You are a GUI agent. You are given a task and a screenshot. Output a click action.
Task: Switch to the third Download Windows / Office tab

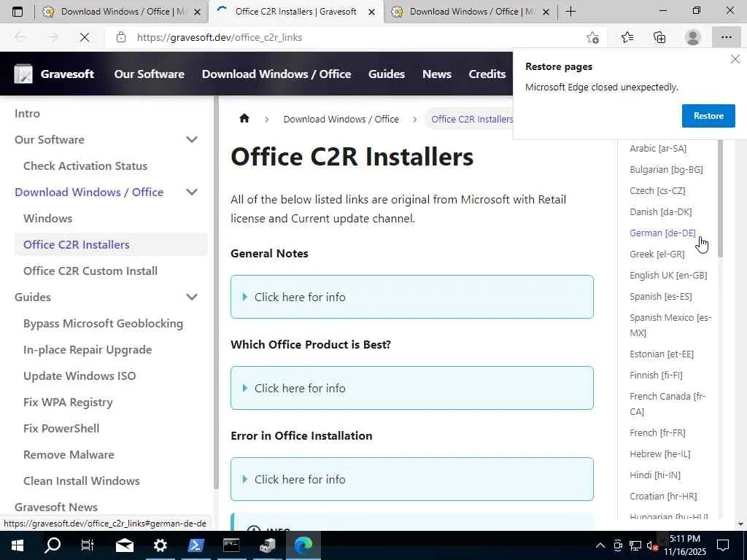click(x=469, y=12)
